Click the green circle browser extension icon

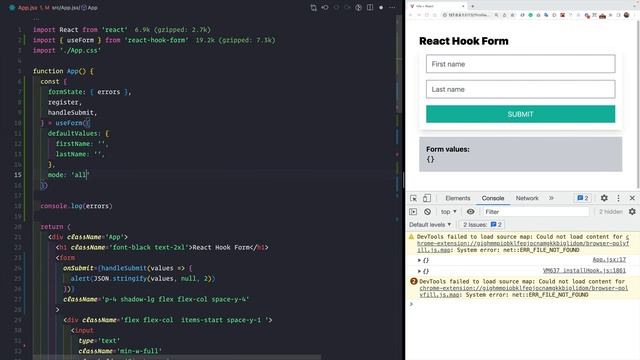[x=531, y=15]
